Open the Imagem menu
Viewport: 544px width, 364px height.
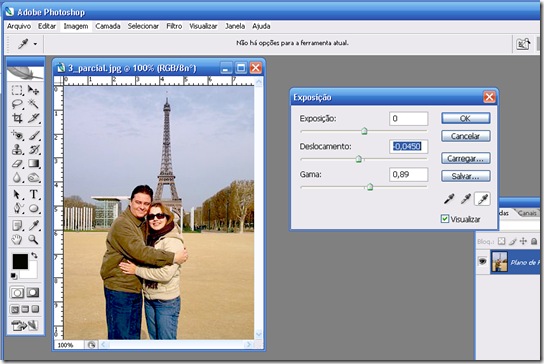(x=76, y=26)
